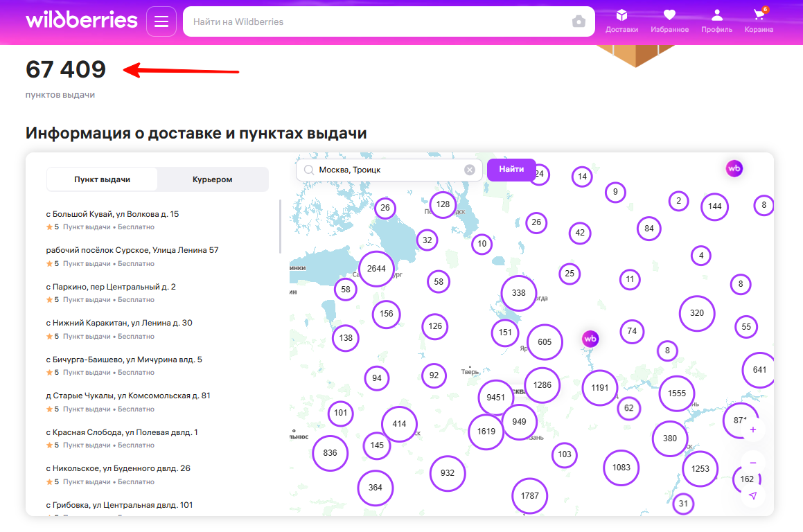Locate me with the map arrow icon
Image resolution: width=803 pixels, height=532 pixels.
[x=753, y=496]
